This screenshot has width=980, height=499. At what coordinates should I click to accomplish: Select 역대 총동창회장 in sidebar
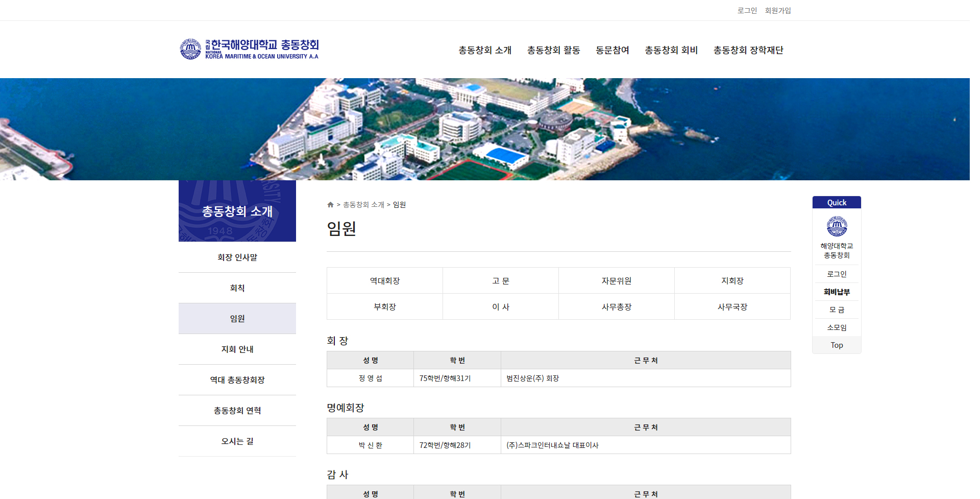click(237, 380)
